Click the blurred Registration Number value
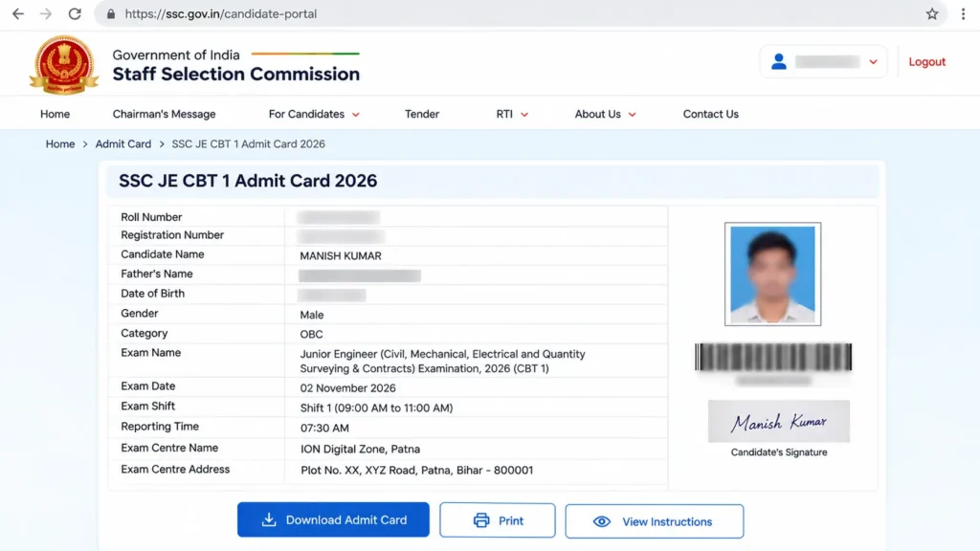Viewport: 980px width, 551px height. tap(342, 236)
